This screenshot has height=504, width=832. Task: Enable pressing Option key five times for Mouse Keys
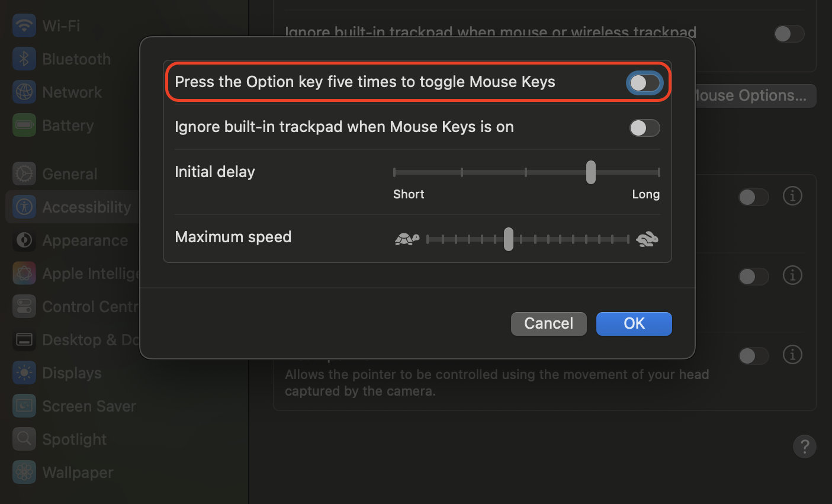point(645,83)
